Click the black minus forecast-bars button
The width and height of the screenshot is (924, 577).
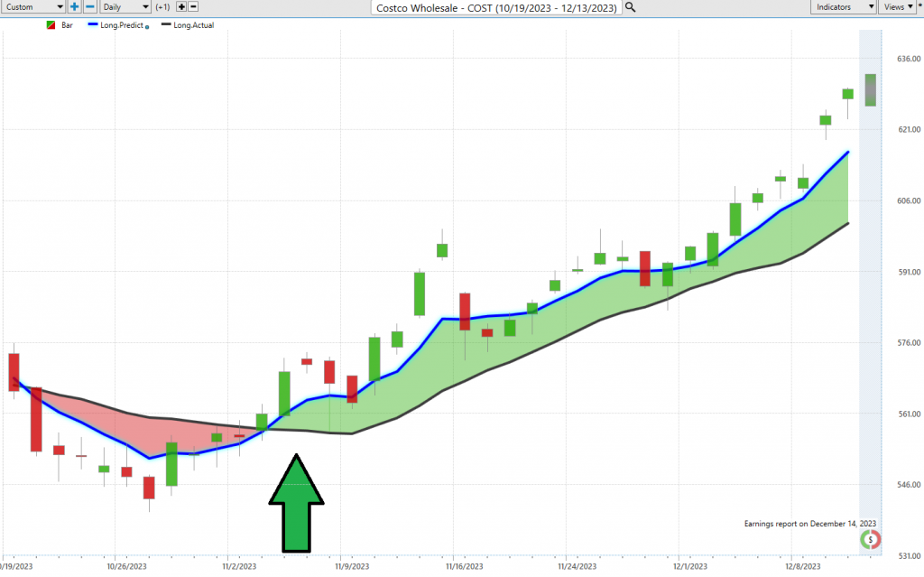click(193, 7)
